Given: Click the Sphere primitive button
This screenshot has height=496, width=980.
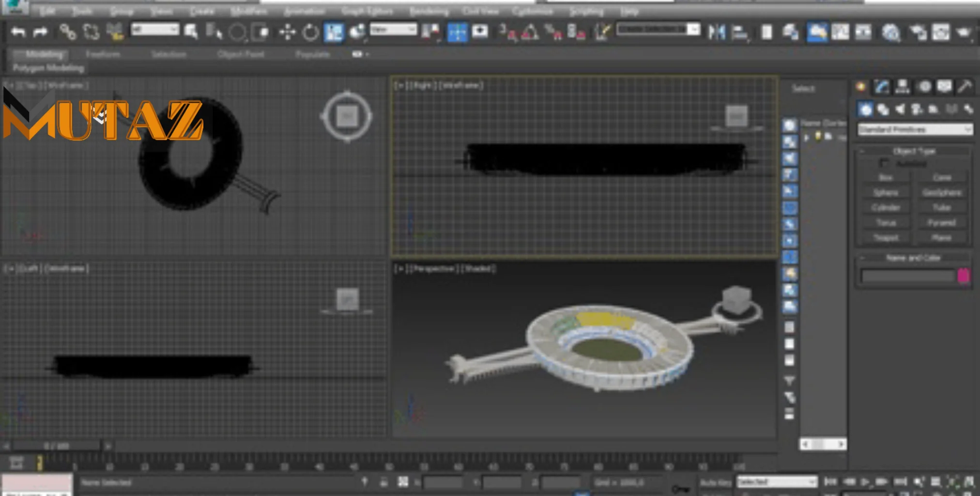Looking at the screenshot, I should point(886,193).
